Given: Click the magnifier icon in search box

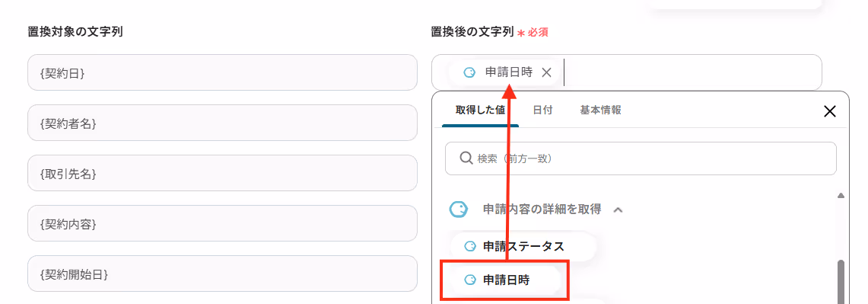Looking at the screenshot, I should 466,158.
